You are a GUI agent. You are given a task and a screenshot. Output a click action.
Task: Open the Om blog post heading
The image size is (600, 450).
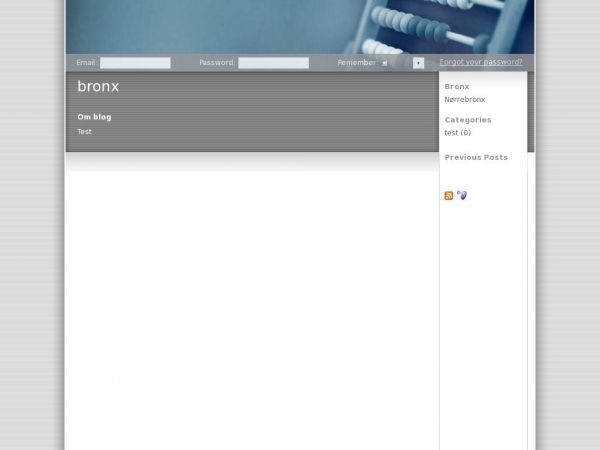(x=94, y=117)
